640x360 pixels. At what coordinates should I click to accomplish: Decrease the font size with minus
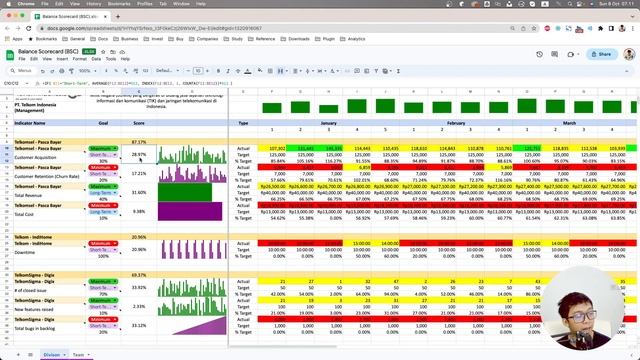click(188, 71)
